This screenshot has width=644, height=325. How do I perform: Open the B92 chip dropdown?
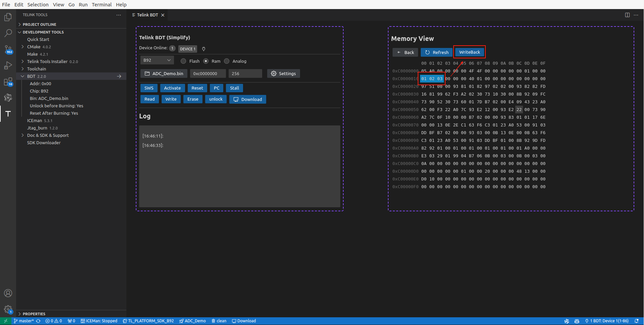point(157,60)
